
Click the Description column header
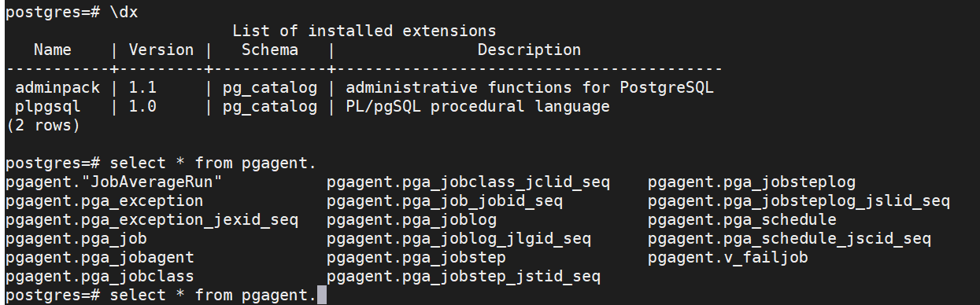(530, 50)
